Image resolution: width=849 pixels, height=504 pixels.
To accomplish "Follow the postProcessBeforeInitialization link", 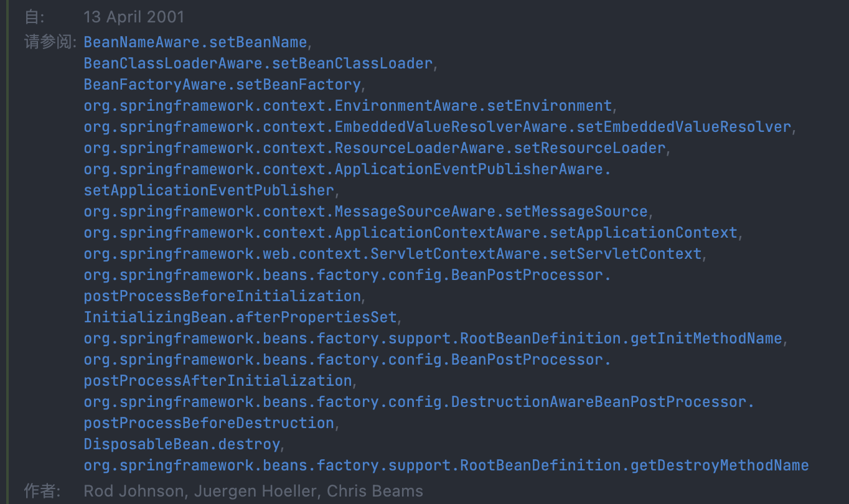I will click(x=222, y=296).
